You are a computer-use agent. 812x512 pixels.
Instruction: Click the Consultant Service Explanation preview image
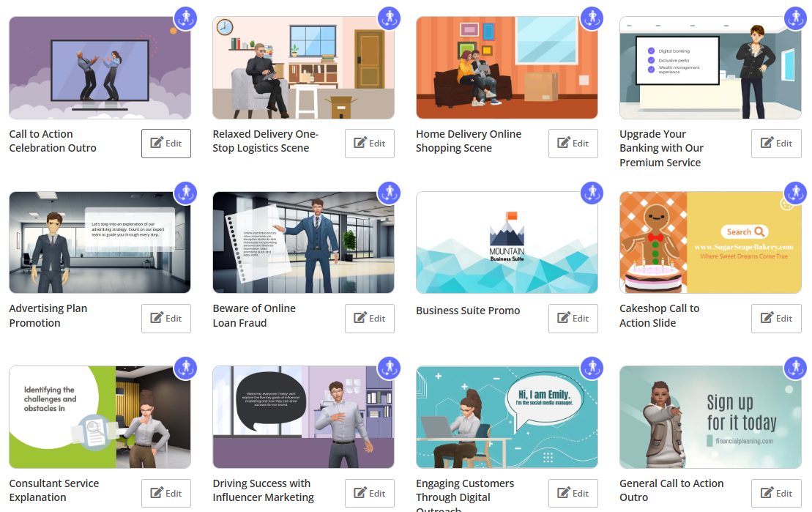tap(100, 417)
